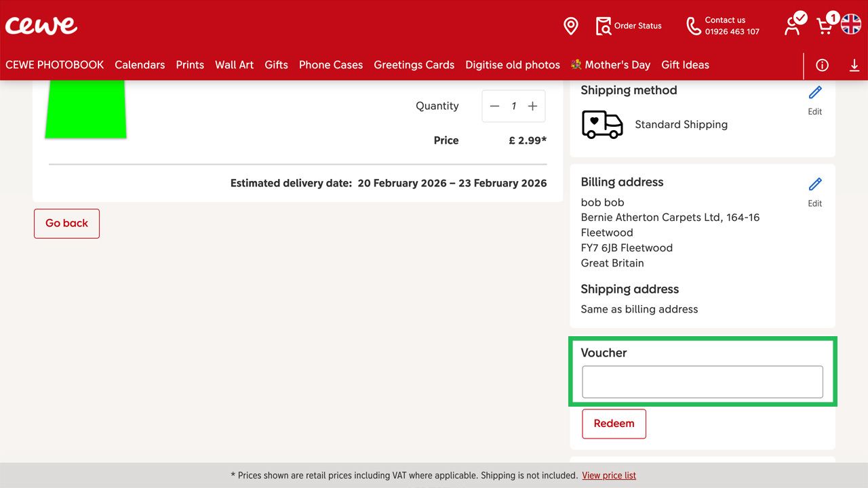This screenshot has width=868, height=488.
Task: Click inside the Voucher input field
Action: tap(702, 381)
